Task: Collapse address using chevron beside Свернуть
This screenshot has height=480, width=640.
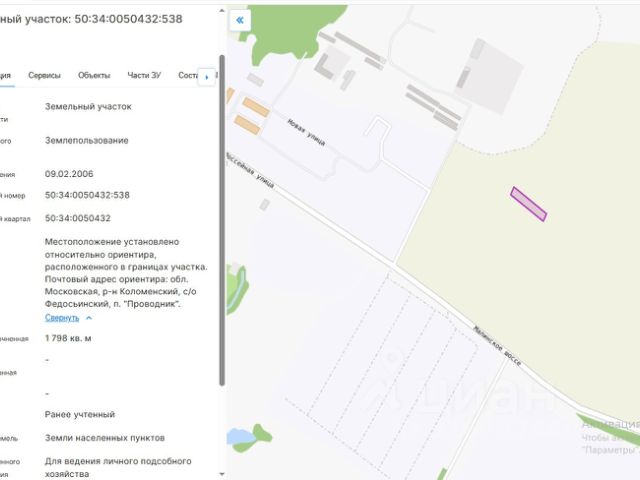Action: (89, 318)
